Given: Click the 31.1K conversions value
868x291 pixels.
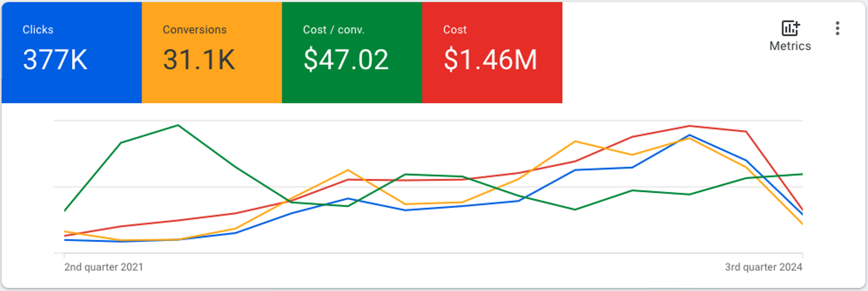Looking at the screenshot, I should (199, 60).
